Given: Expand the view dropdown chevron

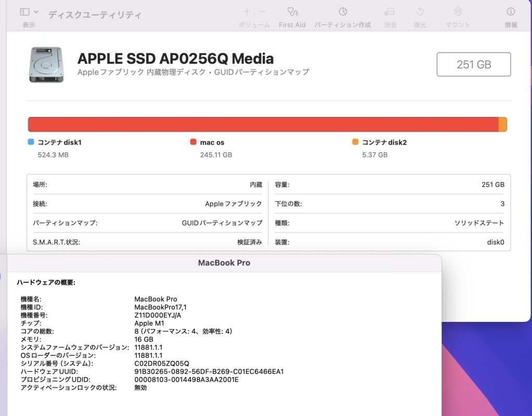Looking at the screenshot, I should (36, 12).
